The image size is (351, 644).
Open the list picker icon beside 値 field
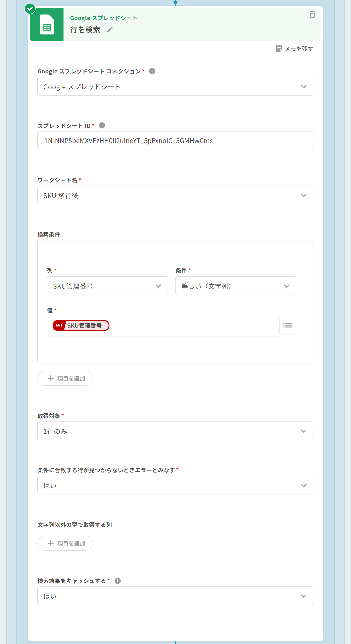[288, 325]
